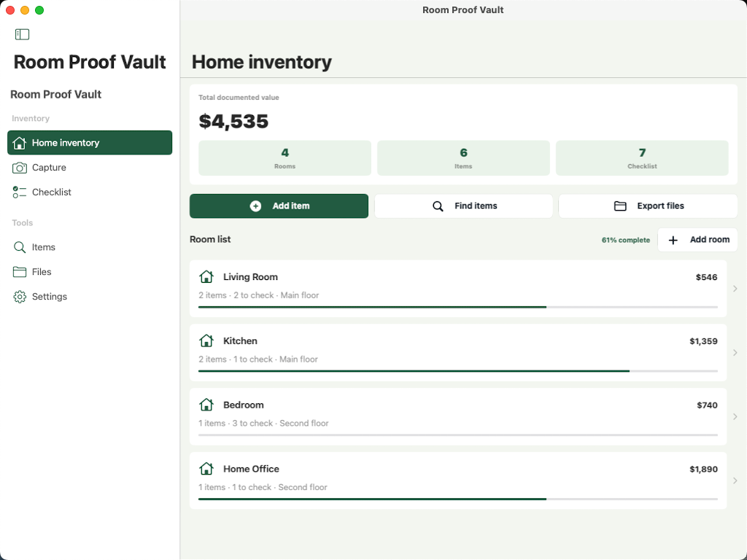Click the Kitchen progress bar
Image resolution: width=747 pixels, height=560 pixels.
pyautogui.click(x=458, y=371)
